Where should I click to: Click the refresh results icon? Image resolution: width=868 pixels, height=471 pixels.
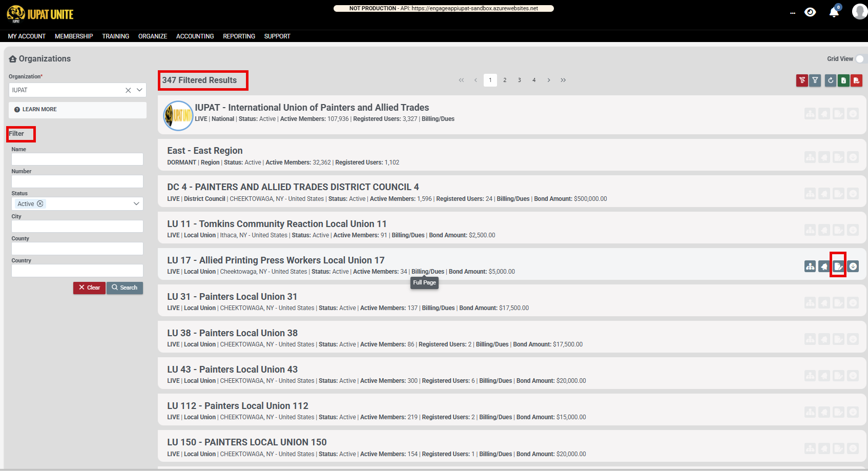click(x=831, y=80)
